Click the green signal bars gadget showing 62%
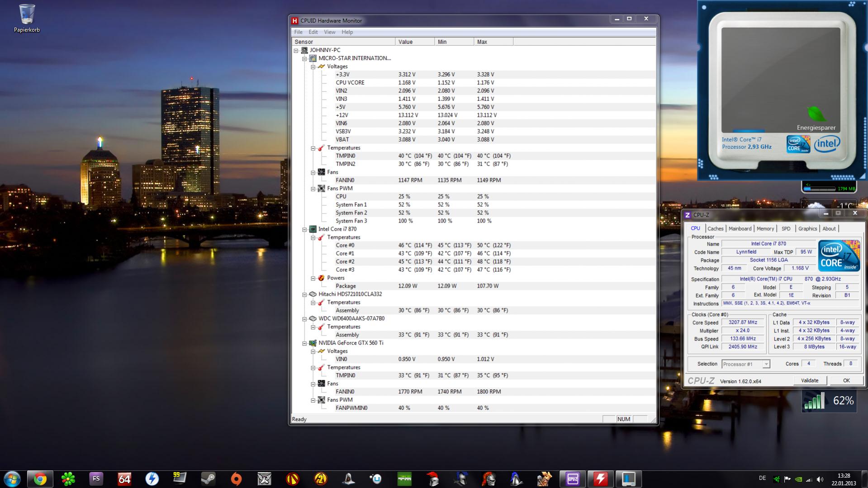 click(829, 401)
